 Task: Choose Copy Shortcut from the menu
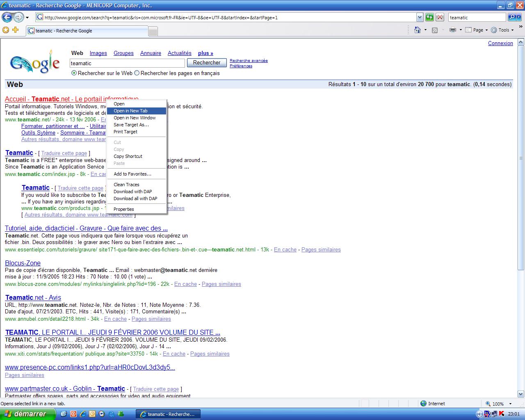(137, 156)
